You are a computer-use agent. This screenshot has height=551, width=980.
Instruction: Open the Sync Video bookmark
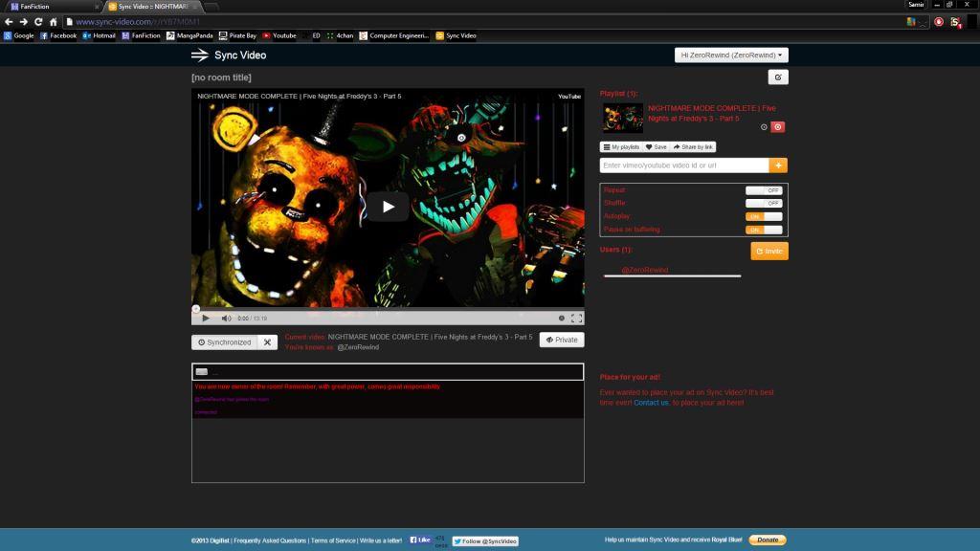(x=456, y=35)
